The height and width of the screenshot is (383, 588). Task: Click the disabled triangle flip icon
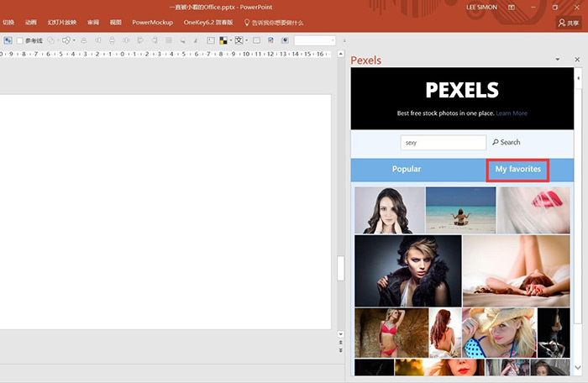(196, 40)
